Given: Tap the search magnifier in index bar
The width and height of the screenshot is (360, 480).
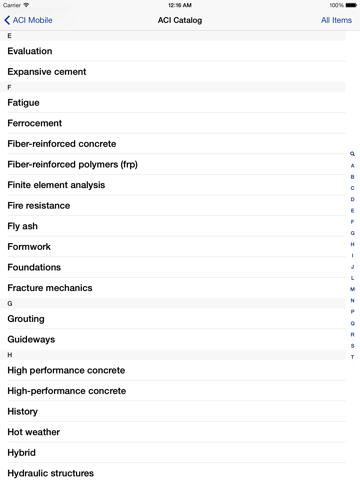Looking at the screenshot, I should coord(352,154).
